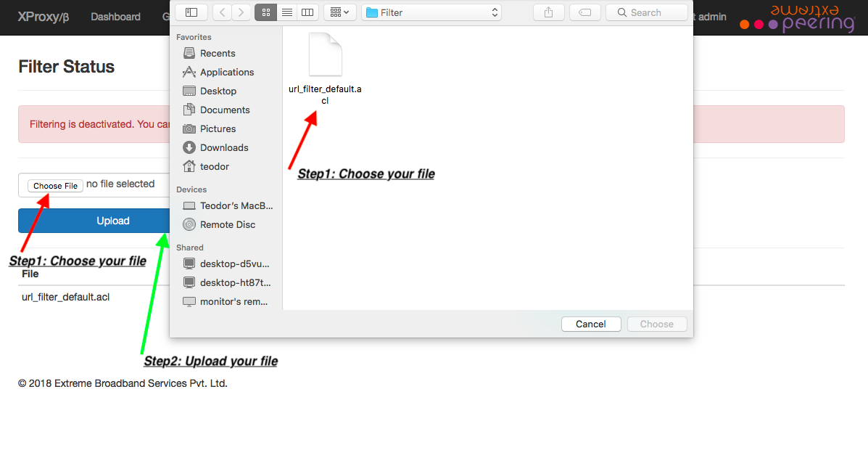This screenshot has width=868, height=474.
Task: Click the XProxy/β brand link
Action: click(x=44, y=17)
